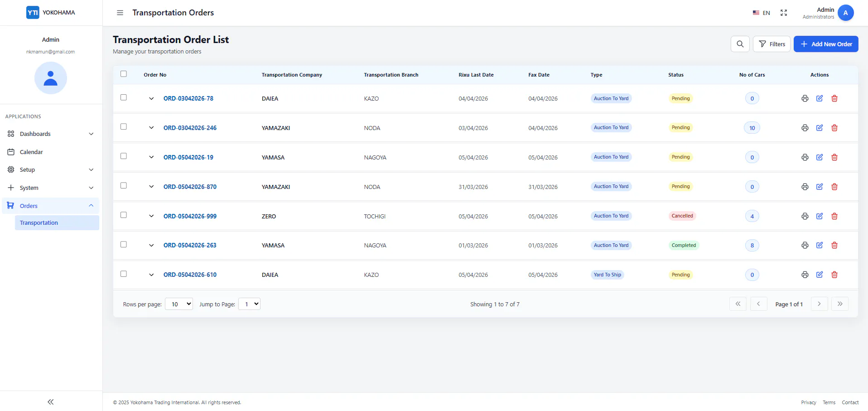Click Add New Order button

click(826, 44)
